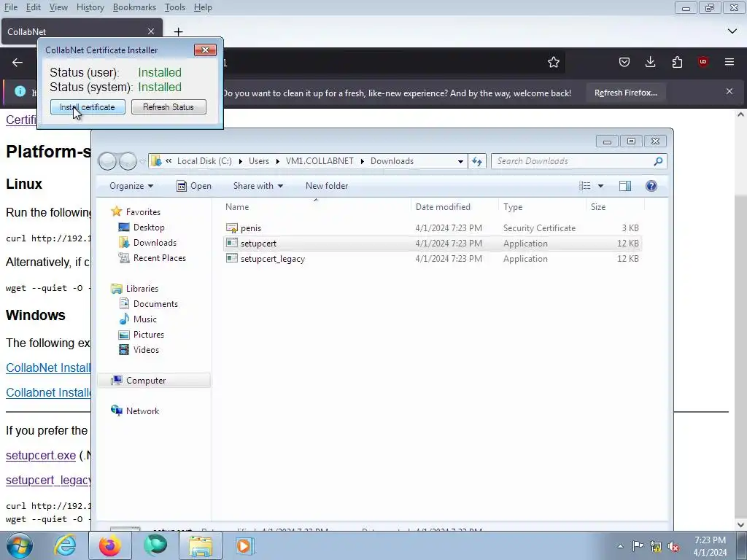Click the Refresh Status button
Screen dimensions: 747x560
click(x=169, y=107)
